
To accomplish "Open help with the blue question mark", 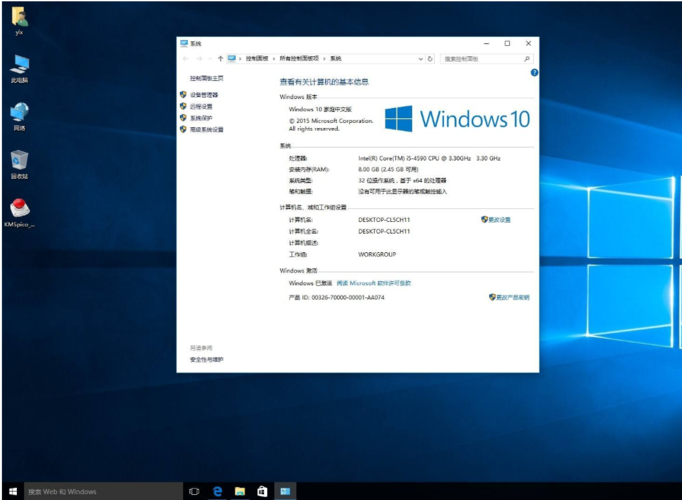I will (x=534, y=73).
